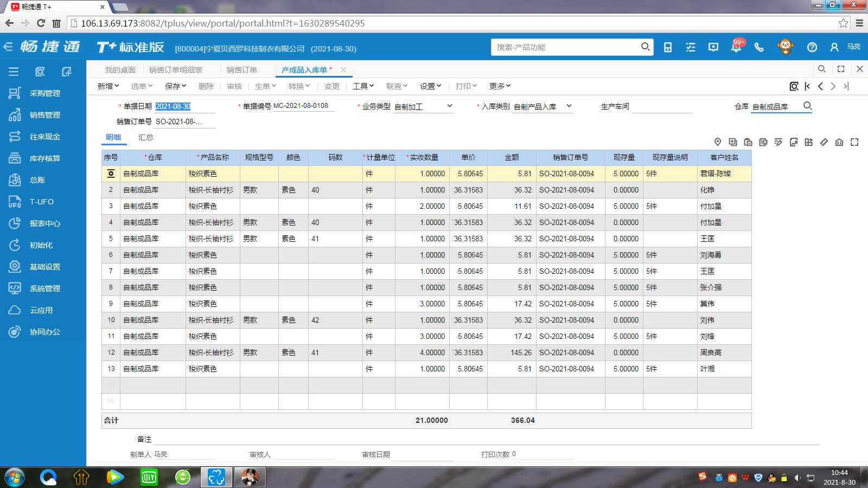Expand the 新增 dropdown
Viewport: 868px width, 488px height.
pyautogui.click(x=108, y=86)
